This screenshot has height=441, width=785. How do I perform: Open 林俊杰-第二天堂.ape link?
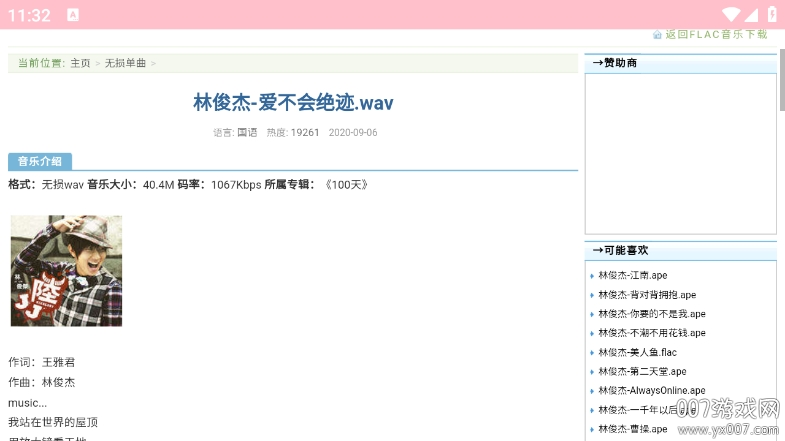click(642, 371)
